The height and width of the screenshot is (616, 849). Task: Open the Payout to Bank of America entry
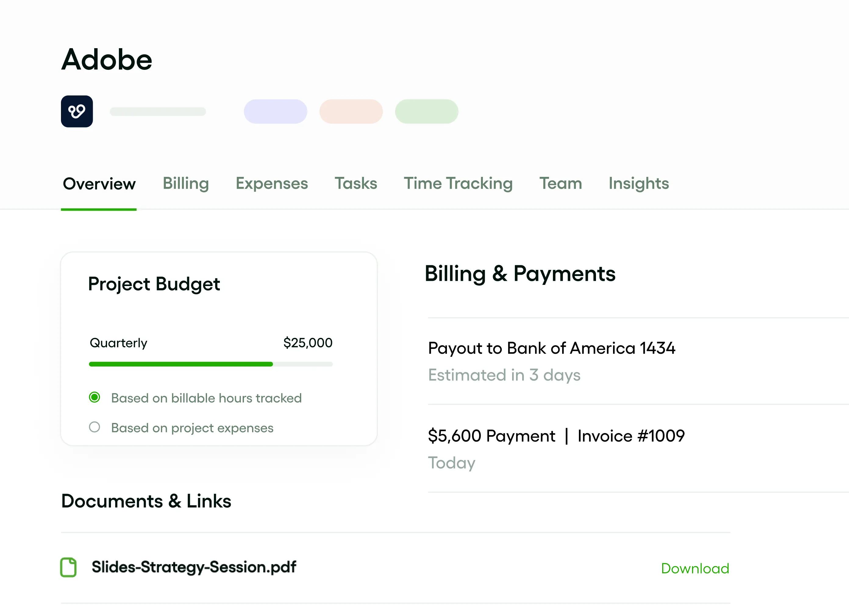coord(551,348)
